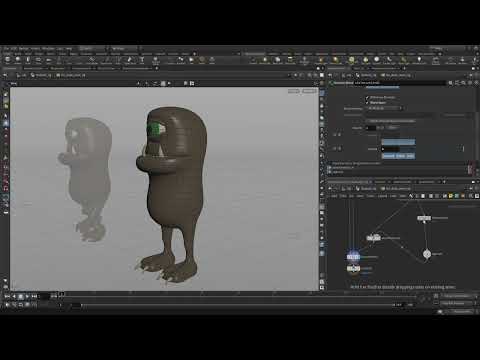Switch to Lights and Cameras shelf tab
Viewport: 480px width, 360px height.
pyautogui.click(x=255, y=54)
